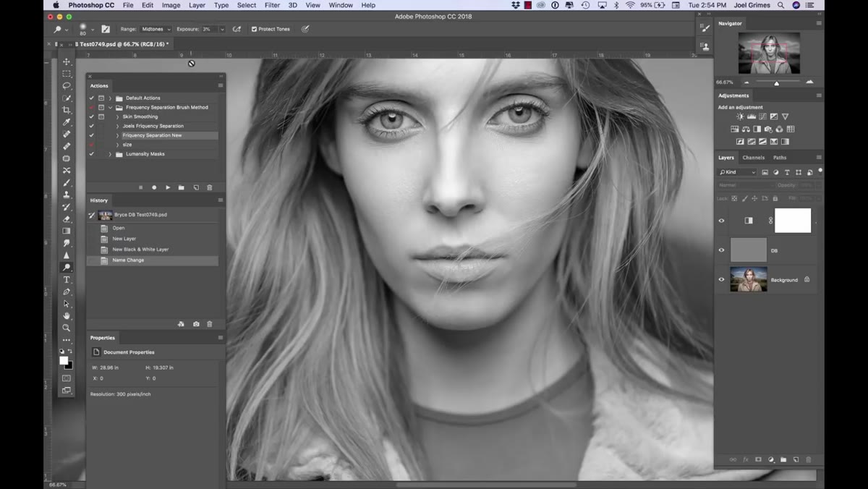Toggle dialog for Default Actions set
The image size is (868, 489).
101,98
